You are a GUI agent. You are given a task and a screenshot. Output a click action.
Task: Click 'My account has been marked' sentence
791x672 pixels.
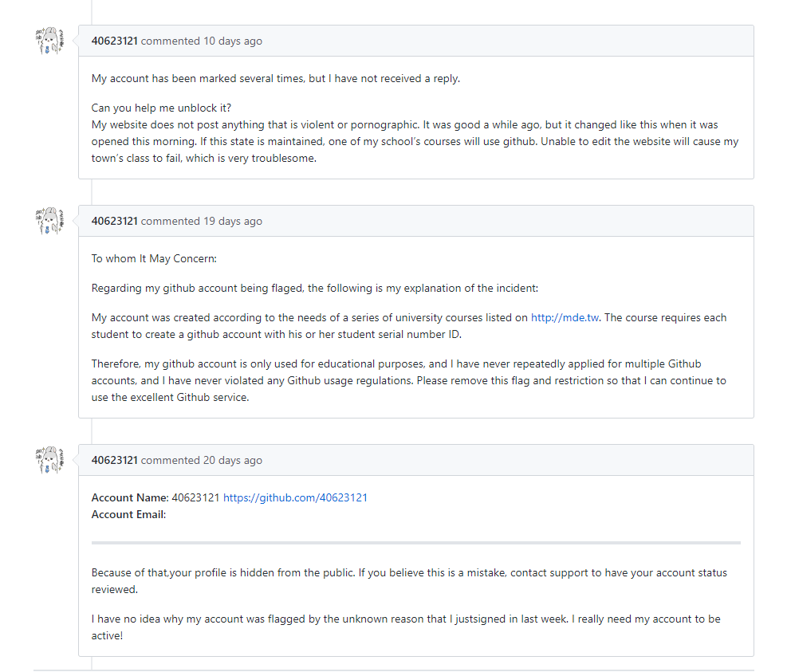click(x=275, y=78)
